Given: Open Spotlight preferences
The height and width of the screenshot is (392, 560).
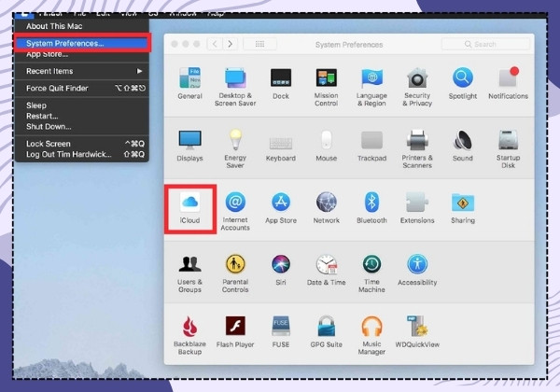Looking at the screenshot, I should (463, 84).
